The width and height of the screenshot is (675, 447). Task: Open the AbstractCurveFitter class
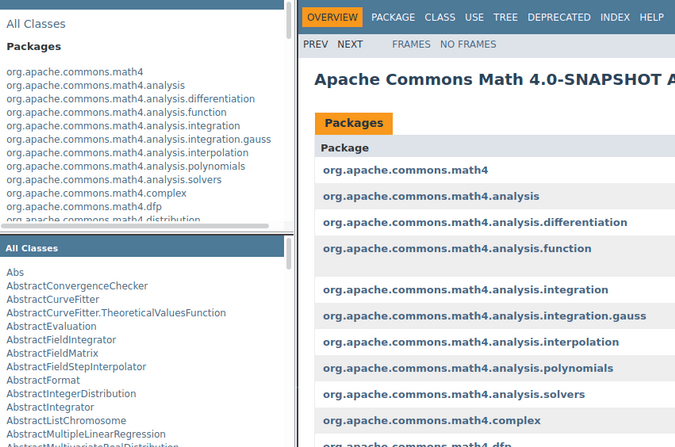coord(53,299)
